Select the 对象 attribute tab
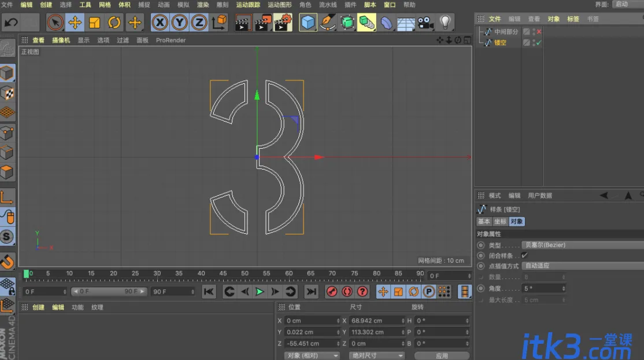Viewport: 644px width, 360px height. coord(517,221)
